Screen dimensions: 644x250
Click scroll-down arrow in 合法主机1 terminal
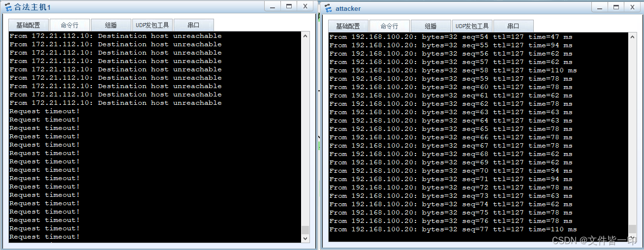click(306, 238)
